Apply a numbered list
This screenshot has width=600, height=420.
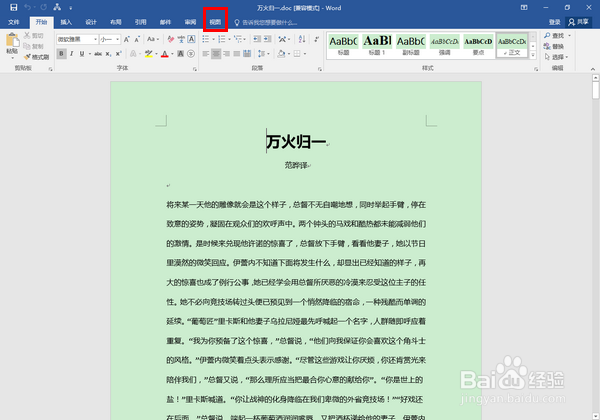point(222,39)
